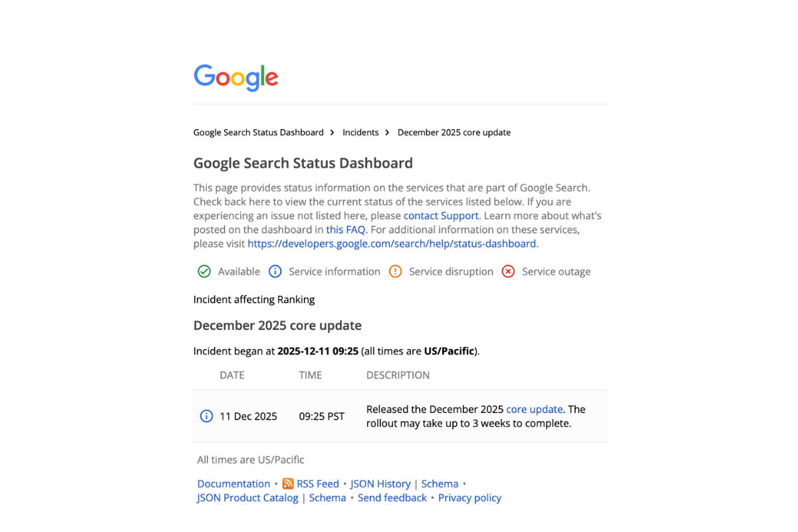Image resolution: width=798 pixels, height=532 pixels.
Task: Open Google Search Status Dashboard breadcrumb
Action: (258, 132)
